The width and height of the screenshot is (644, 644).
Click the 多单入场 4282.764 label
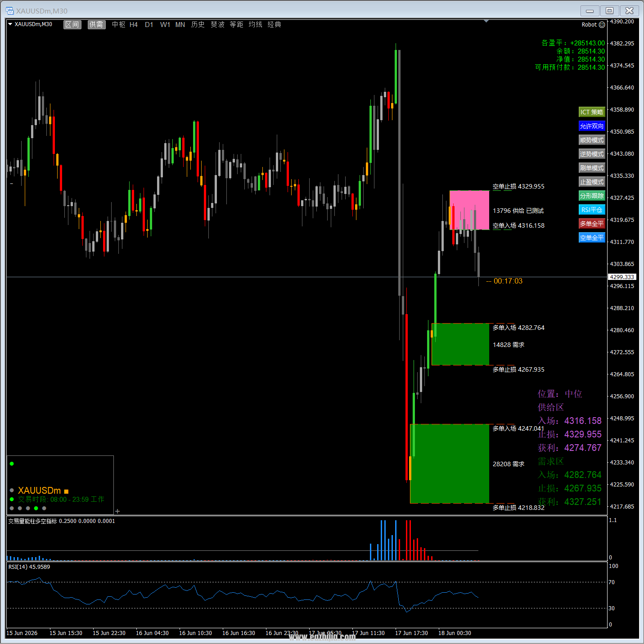click(x=518, y=328)
